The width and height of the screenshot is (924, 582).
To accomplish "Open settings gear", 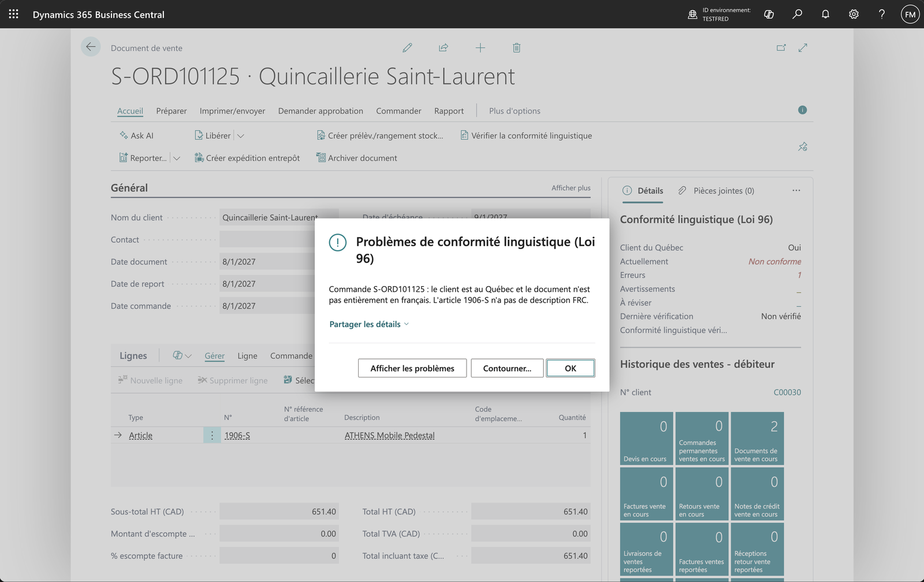I will (x=854, y=14).
